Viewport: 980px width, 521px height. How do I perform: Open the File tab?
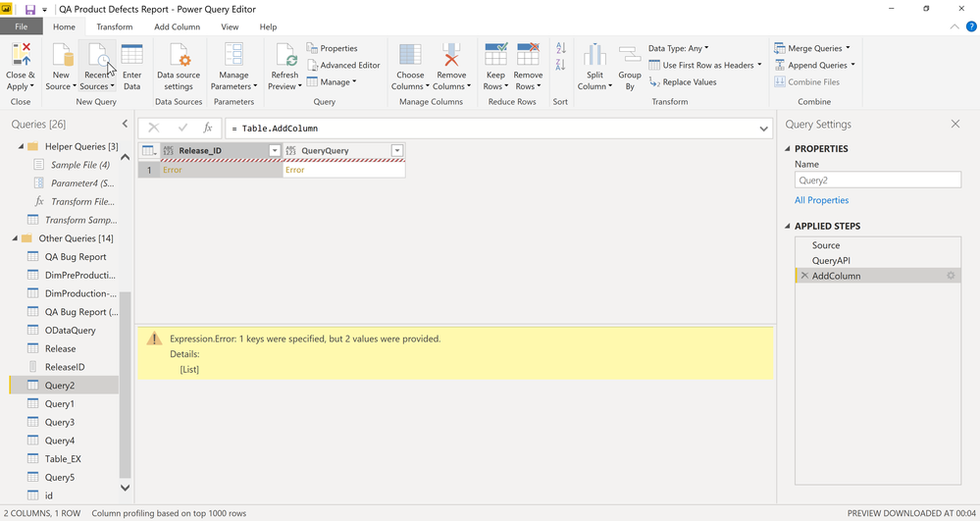[x=22, y=26]
